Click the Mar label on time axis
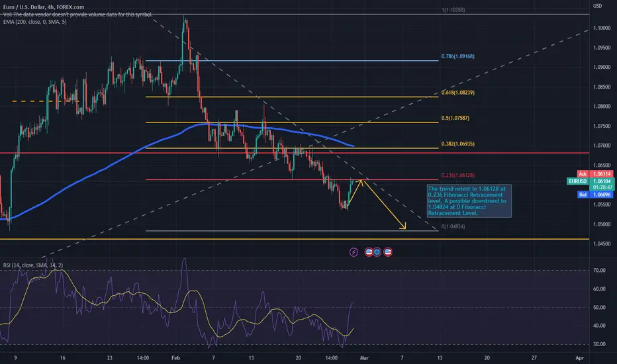 [364, 358]
